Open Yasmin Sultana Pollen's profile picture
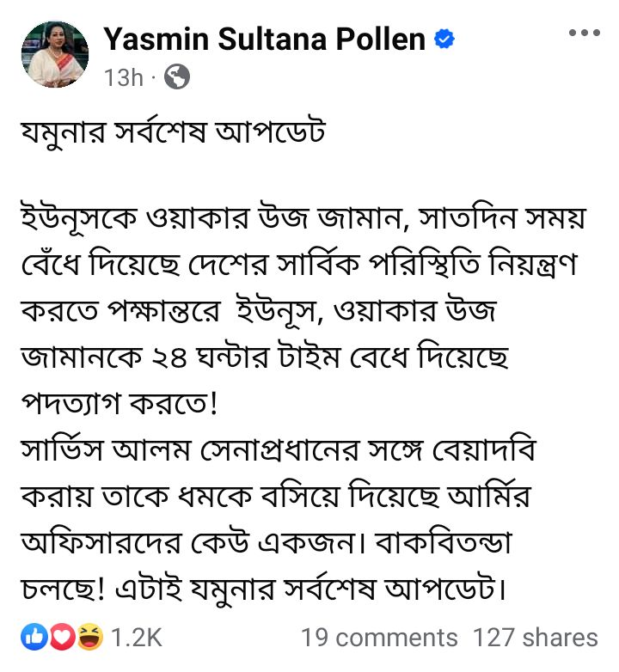The height and width of the screenshot is (672, 619). point(54,55)
